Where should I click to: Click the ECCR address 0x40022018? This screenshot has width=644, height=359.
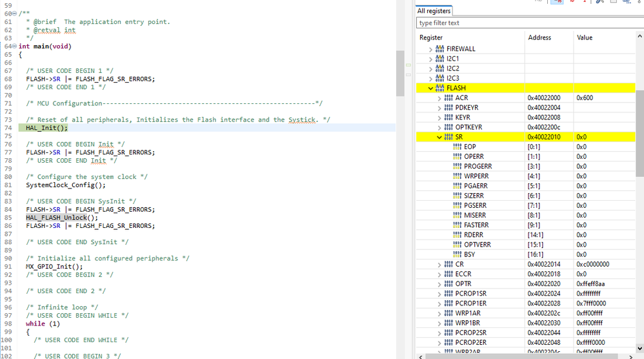544,274
